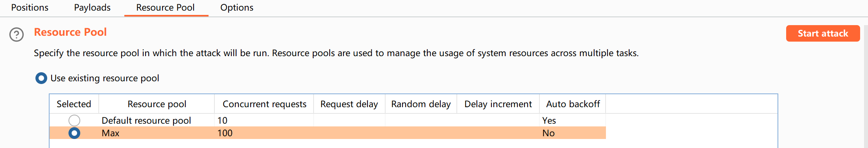Click the Start attack button

(x=823, y=33)
